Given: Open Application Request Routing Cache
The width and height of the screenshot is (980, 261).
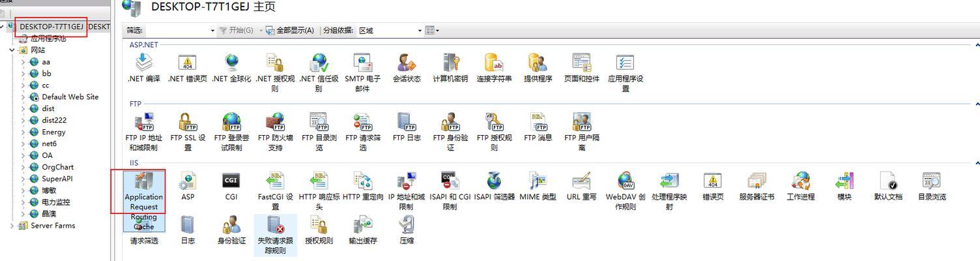Looking at the screenshot, I should [143, 200].
